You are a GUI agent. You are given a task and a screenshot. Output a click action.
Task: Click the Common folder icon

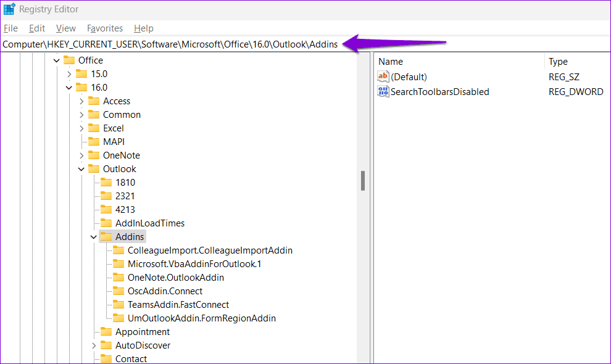[x=94, y=115]
